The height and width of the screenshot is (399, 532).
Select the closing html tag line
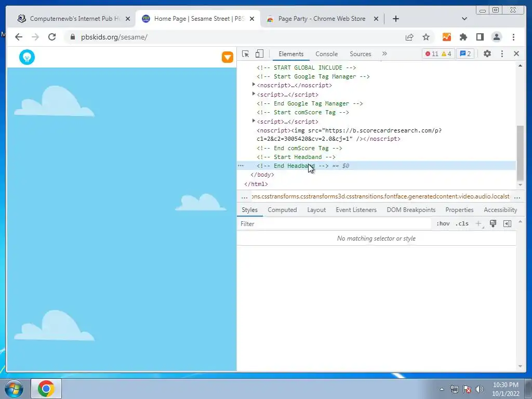256,184
